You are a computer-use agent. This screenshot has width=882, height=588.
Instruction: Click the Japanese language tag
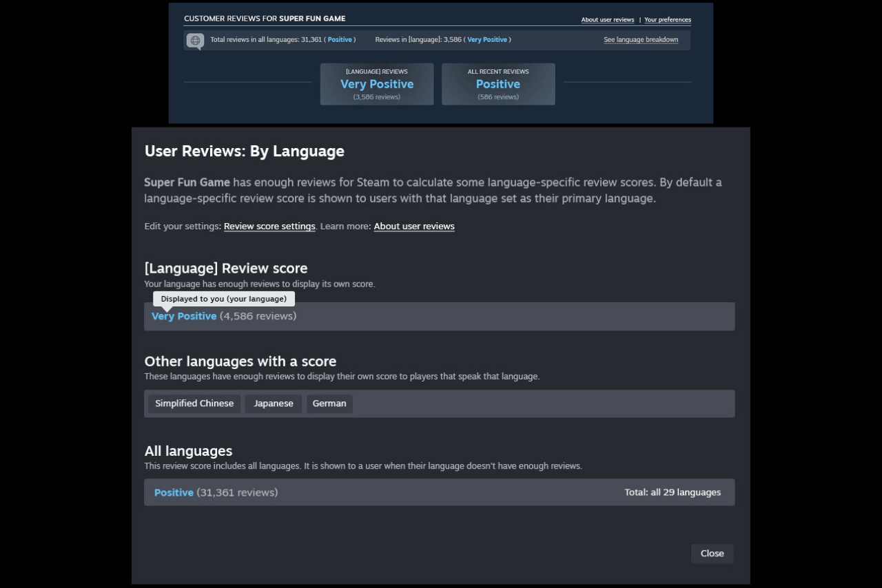tap(274, 403)
